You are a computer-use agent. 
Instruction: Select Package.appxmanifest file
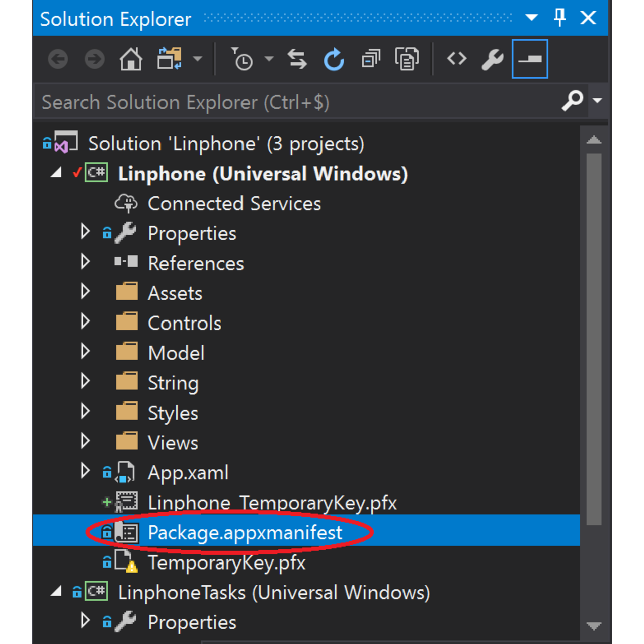tap(245, 532)
